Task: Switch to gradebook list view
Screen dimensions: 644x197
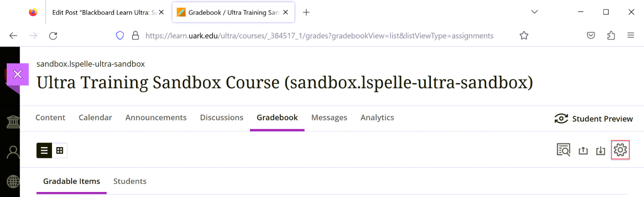Action: (x=44, y=150)
